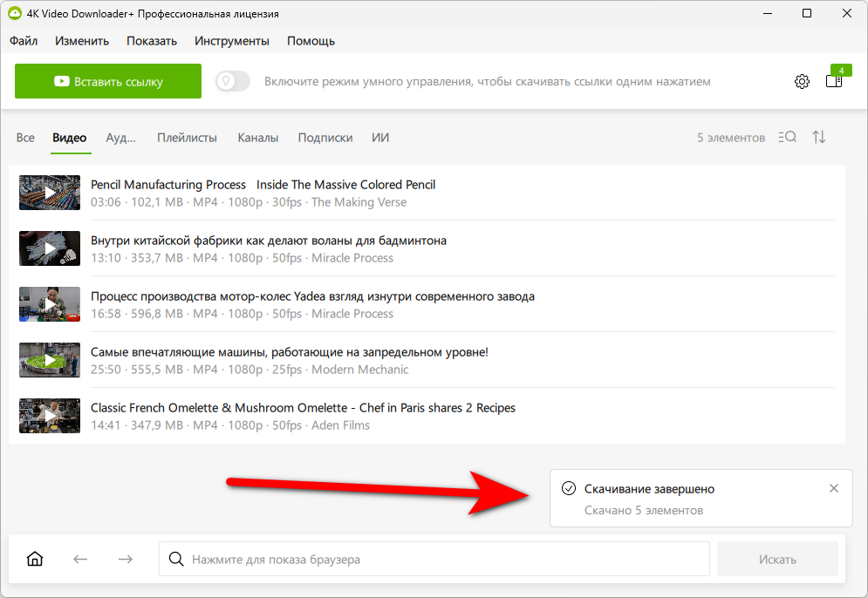
Task: Select the Pencil Manufacturing Process title
Action: (263, 185)
